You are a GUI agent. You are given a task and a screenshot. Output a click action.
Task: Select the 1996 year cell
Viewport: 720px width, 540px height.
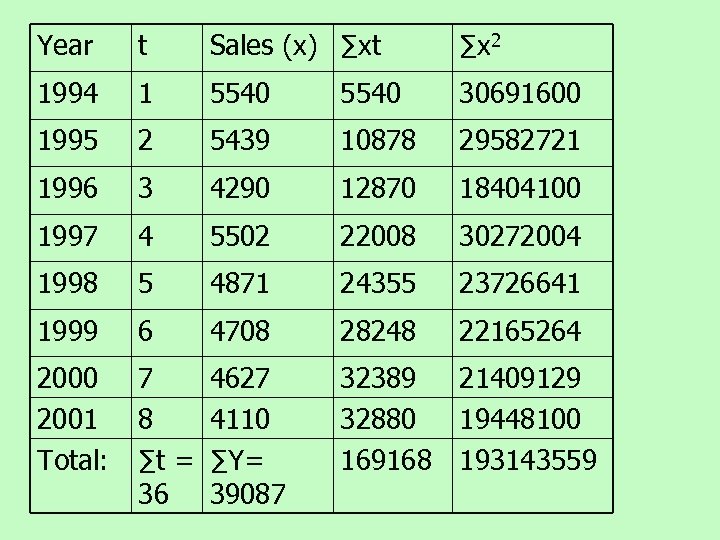[67, 188]
